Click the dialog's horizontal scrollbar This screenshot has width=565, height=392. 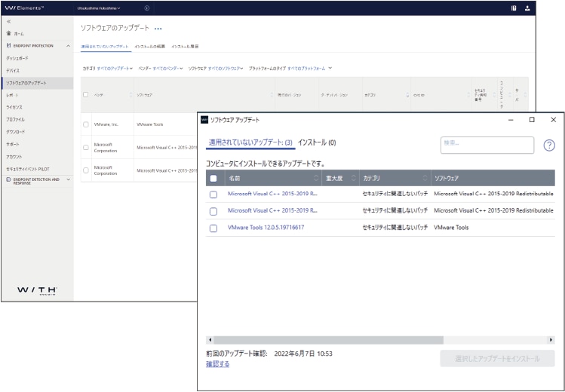(x=328, y=340)
